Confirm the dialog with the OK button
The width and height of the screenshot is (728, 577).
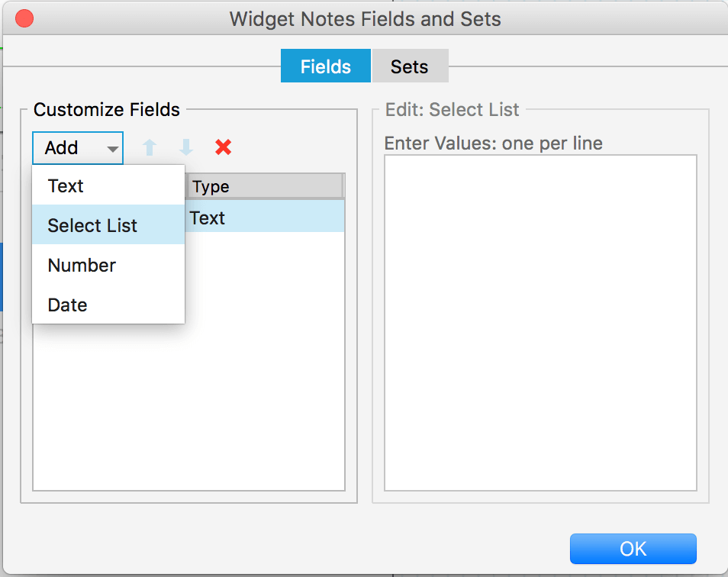pos(633,549)
